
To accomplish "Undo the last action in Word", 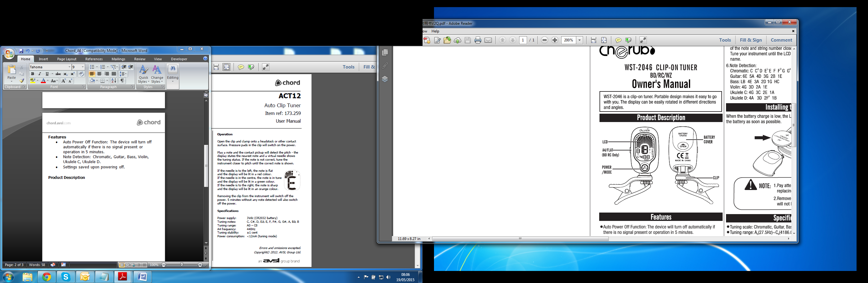I will (28, 51).
